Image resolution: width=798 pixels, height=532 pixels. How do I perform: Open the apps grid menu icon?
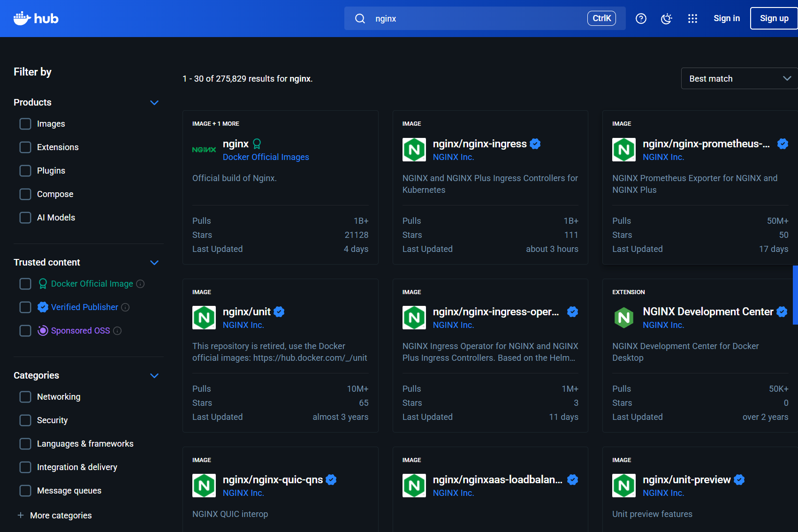coord(692,18)
